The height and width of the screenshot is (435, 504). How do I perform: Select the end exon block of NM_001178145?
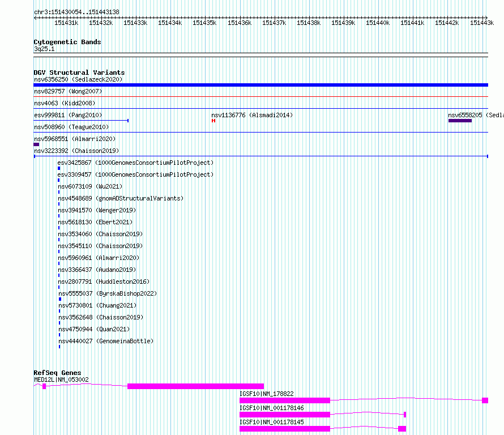[402, 429]
